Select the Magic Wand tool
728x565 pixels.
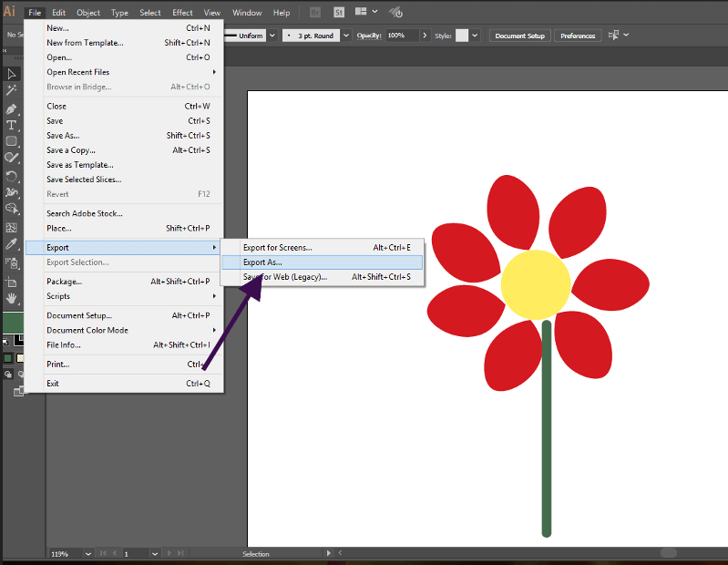12,90
